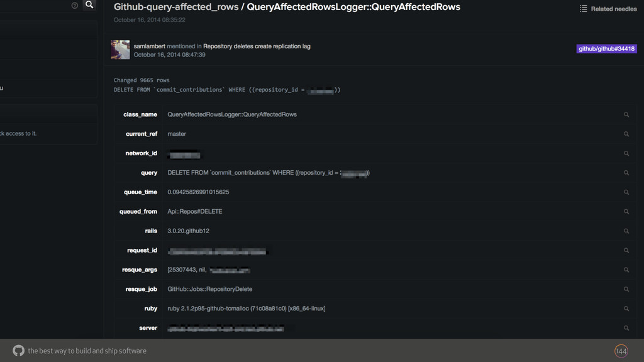Select the QueryAffectedRowsLogger::QueryAffectedRows page title

point(353,7)
